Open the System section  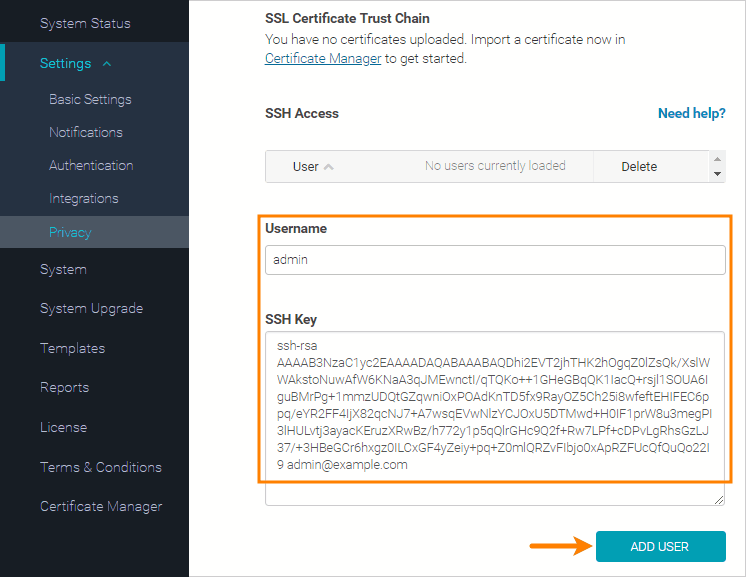pos(63,270)
